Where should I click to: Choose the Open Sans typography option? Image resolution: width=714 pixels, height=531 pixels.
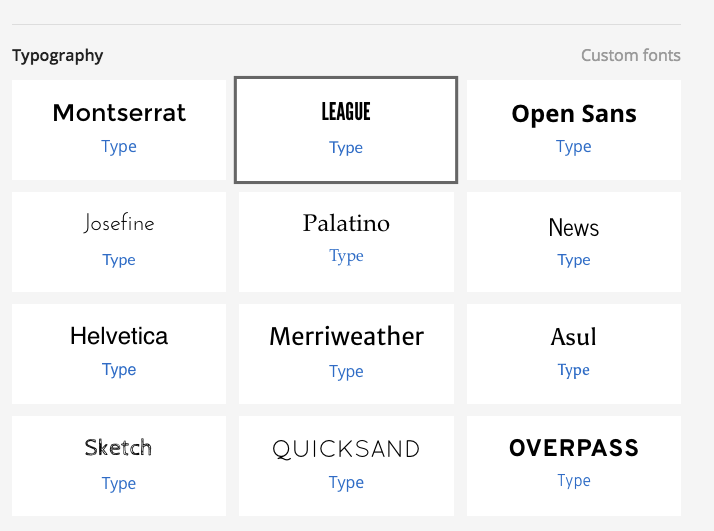[x=574, y=130]
